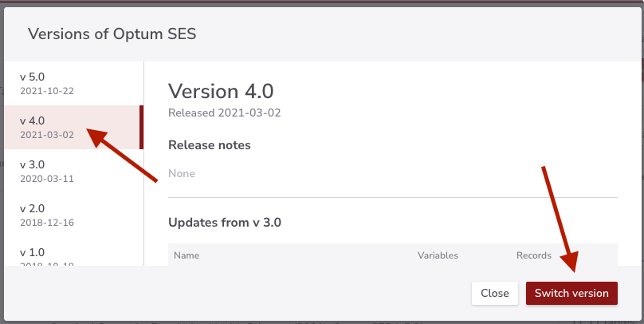Viewport: 644px width, 324px height.
Task: Click the Version 4.0 heading
Action: [221, 91]
